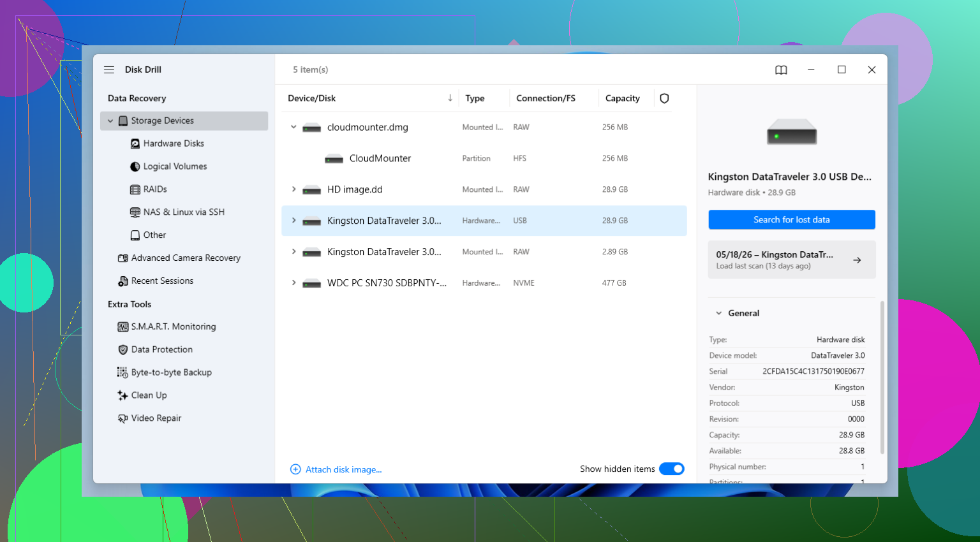Click the HFS file system cell
980x542 pixels.
520,159
